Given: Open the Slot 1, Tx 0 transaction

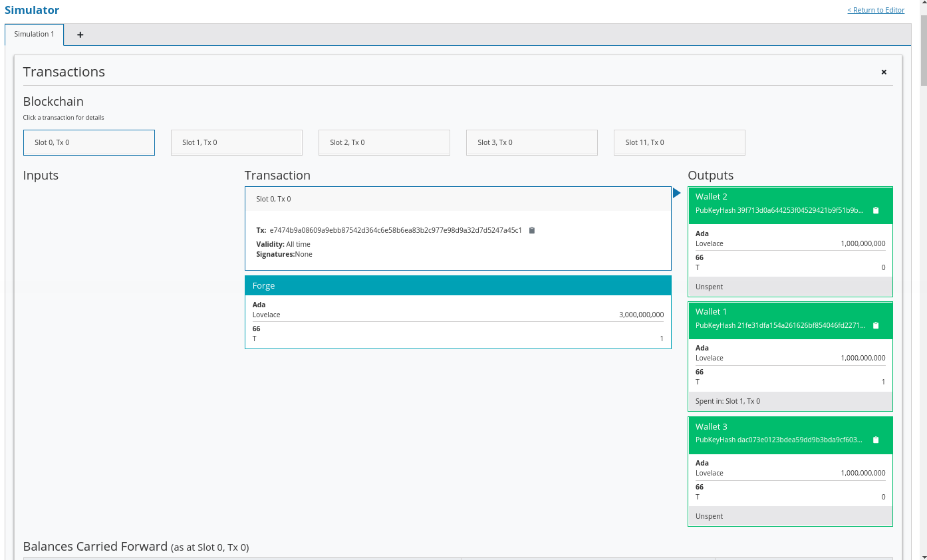Looking at the screenshot, I should click(x=236, y=142).
